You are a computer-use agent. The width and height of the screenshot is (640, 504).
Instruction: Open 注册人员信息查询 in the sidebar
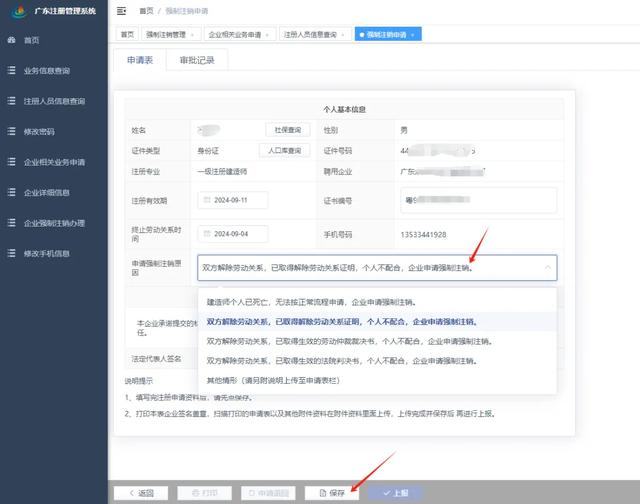(x=54, y=101)
